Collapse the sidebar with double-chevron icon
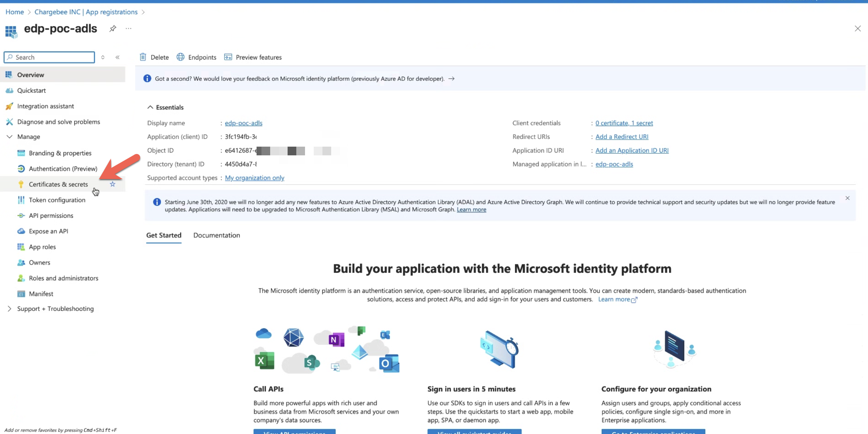The image size is (868, 434). [x=117, y=57]
